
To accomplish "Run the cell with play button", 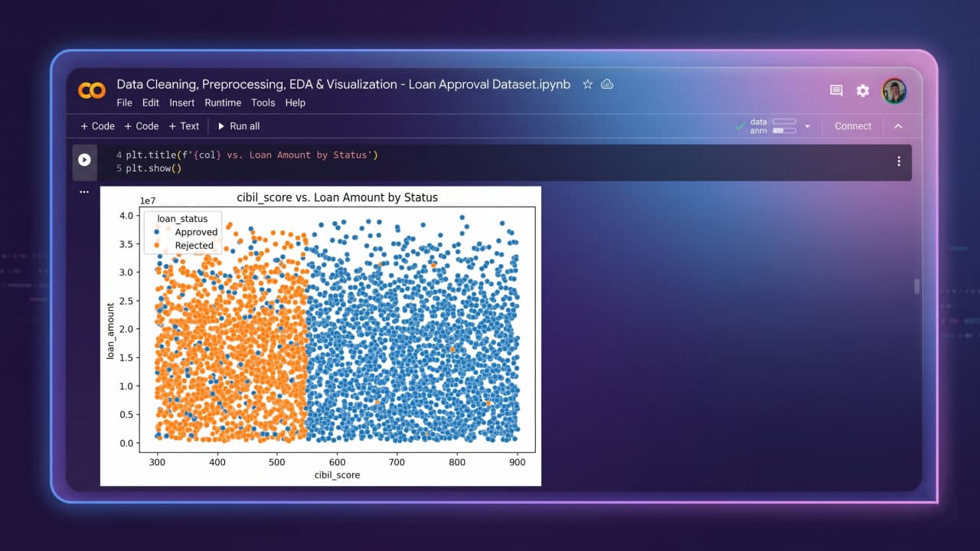I will click(84, 160).
